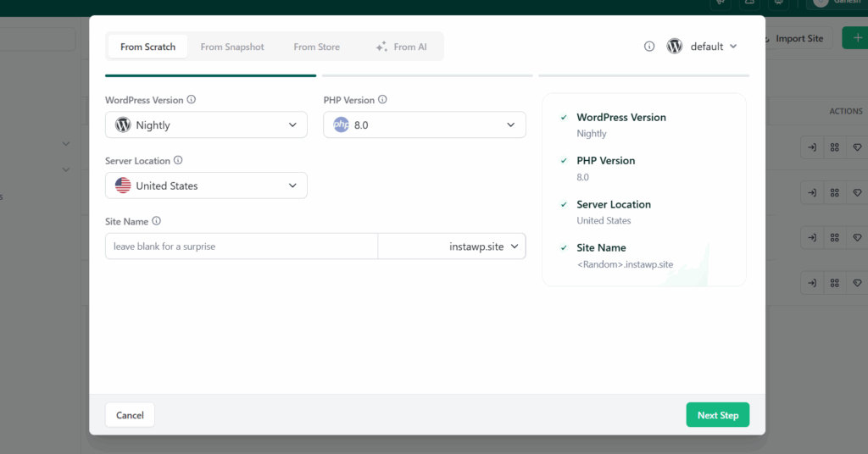
Task: Click the info icon left of default dropdown
Action: coord(649,47)
